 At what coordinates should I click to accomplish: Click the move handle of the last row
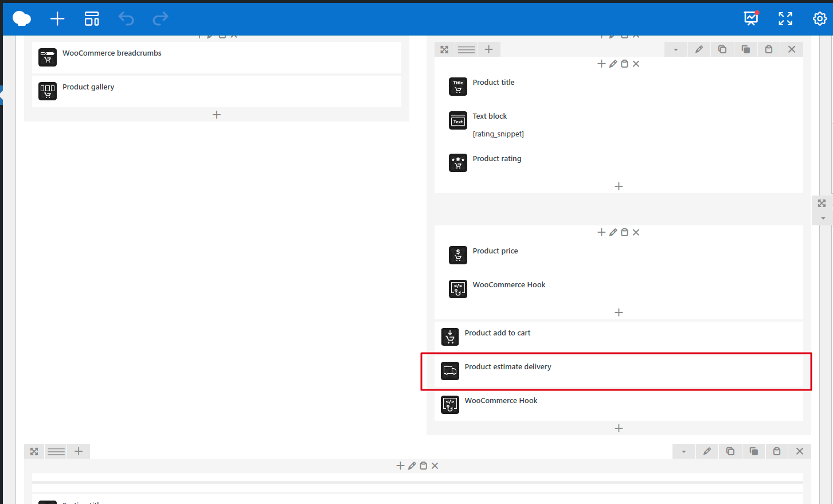[x=34, y=451]
